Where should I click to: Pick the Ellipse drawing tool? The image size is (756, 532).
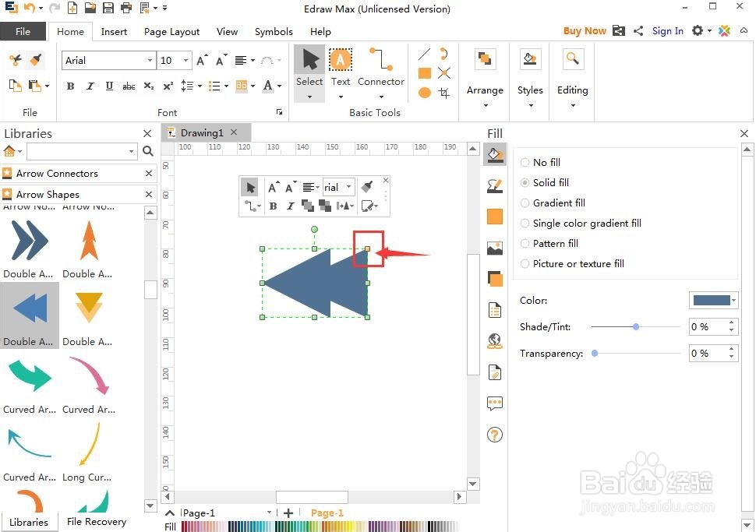click(x=424, y=93)
